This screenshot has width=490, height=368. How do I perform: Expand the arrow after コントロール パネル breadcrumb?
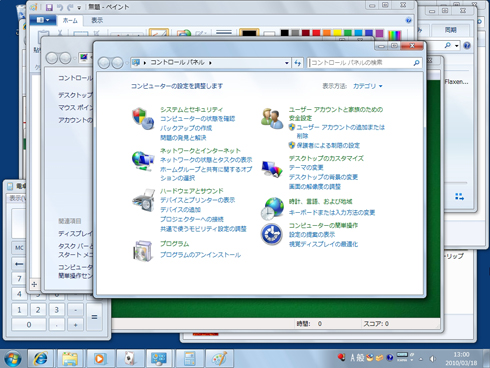click(210, 63)
